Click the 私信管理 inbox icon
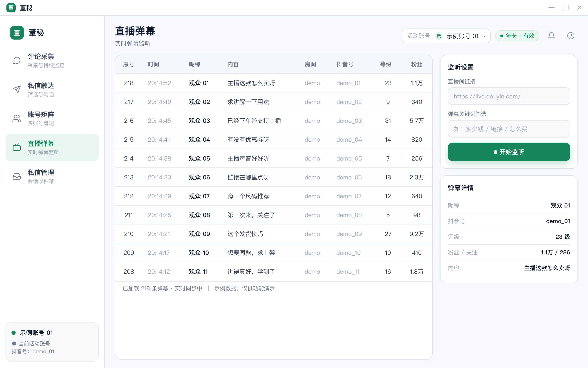 [x=17, y=176]
